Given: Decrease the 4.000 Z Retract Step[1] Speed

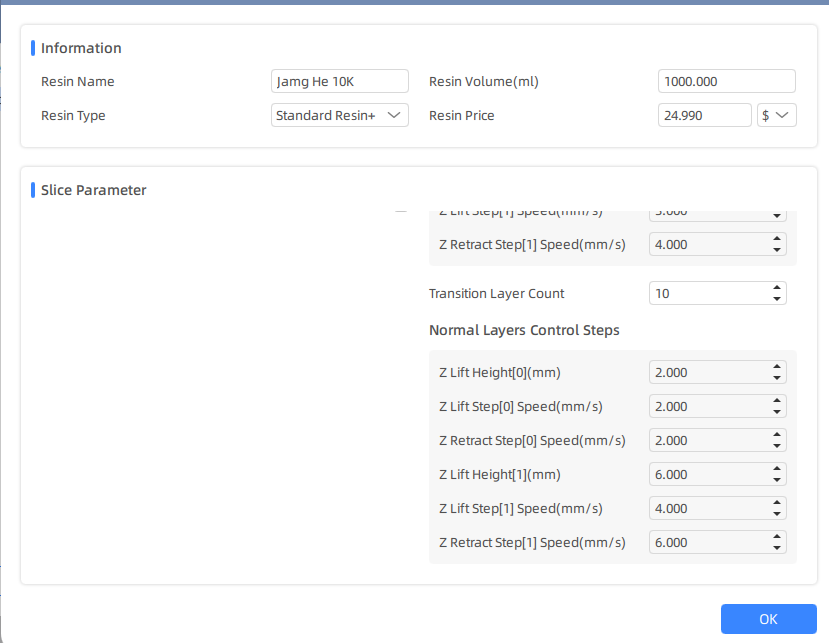Looking at the screenshot, I should click(x=777, y=250).
